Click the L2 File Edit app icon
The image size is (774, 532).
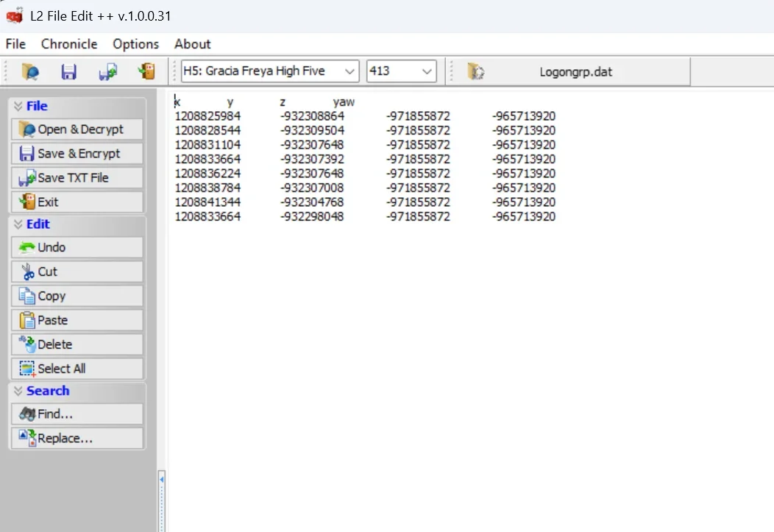click(x=14, y=15)
